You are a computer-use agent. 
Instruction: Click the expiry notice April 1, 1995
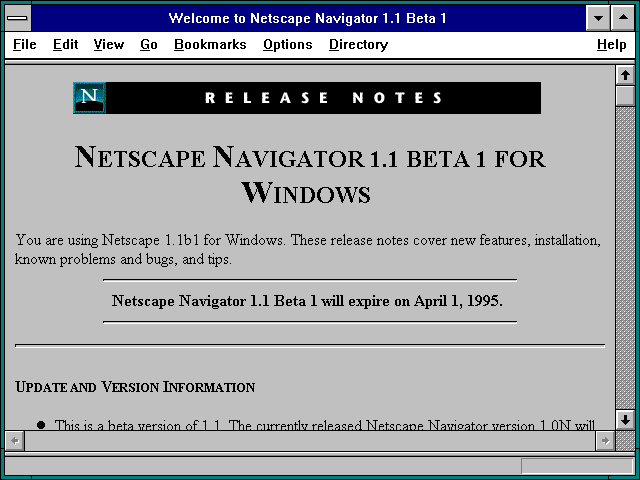point(307,301)
